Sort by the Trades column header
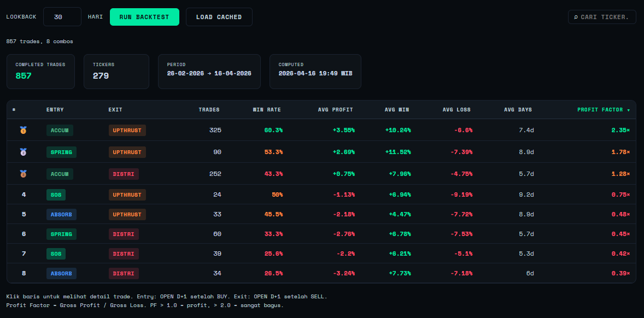The width and height of the screenshot is (644, 318). [209, 110]
